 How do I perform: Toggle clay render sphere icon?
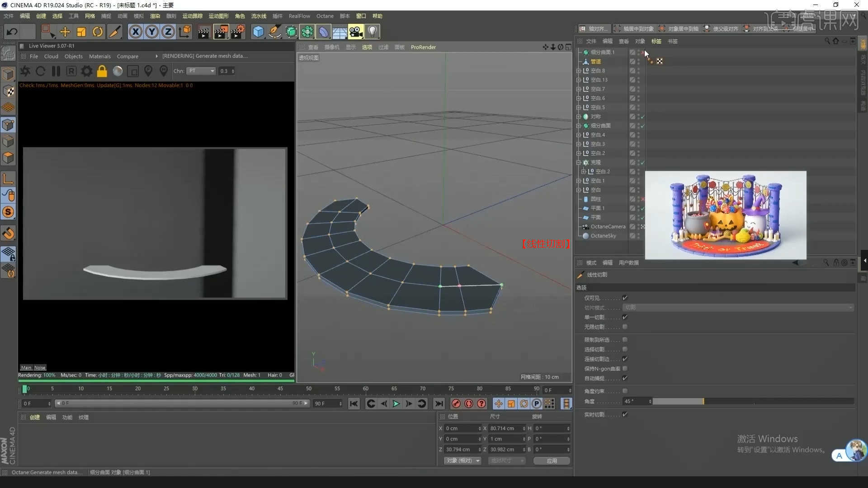pyautogui.click(x=118, y=71)
